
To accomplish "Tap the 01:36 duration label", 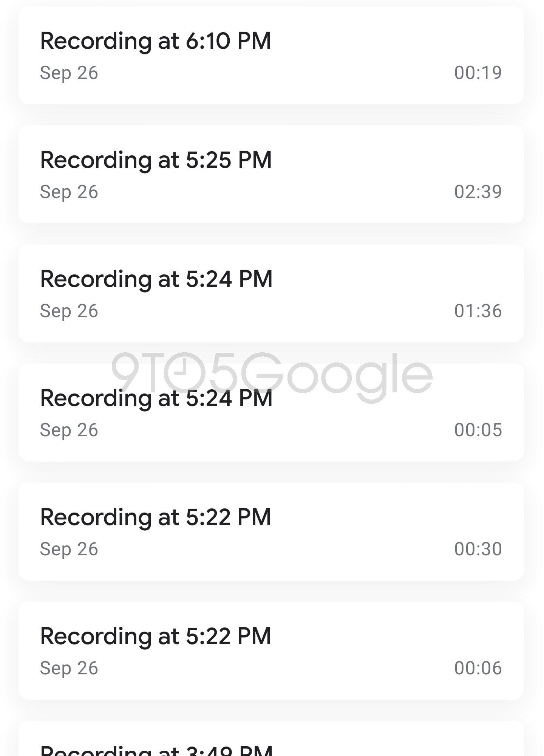I will click(x=478, y=311).
